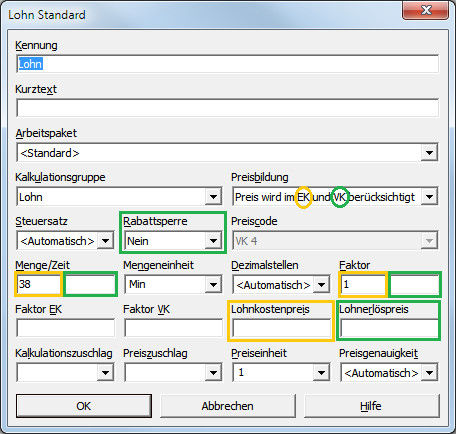Click the Menge/Zeit field containing 38
456x434 pixels.
click(39, 284)
